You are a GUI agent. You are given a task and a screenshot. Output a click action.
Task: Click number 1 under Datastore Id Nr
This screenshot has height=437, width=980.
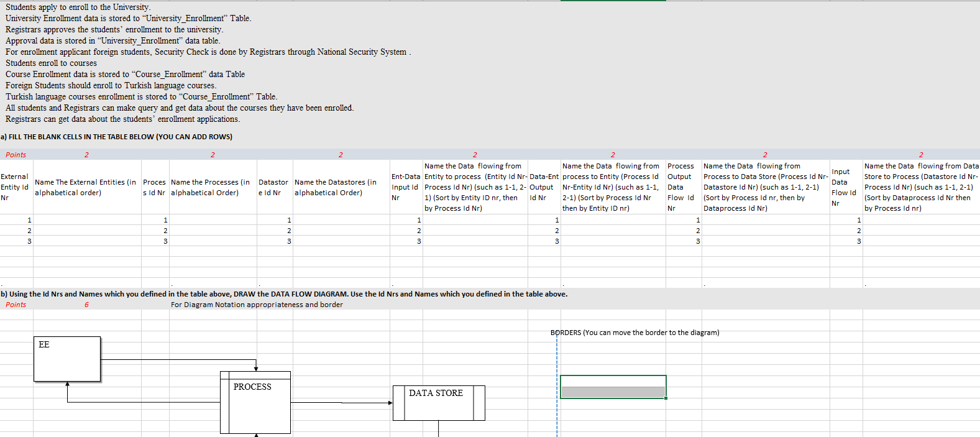[289, 220]
